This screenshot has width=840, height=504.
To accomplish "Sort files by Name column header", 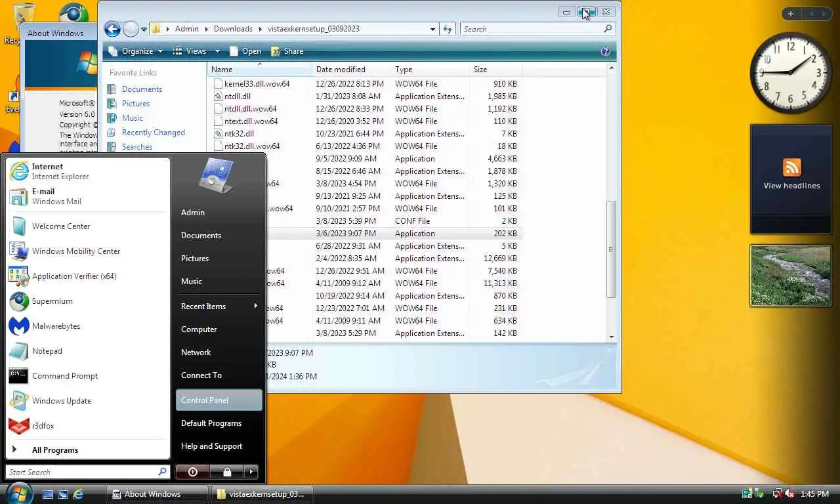I will [260, 70].
